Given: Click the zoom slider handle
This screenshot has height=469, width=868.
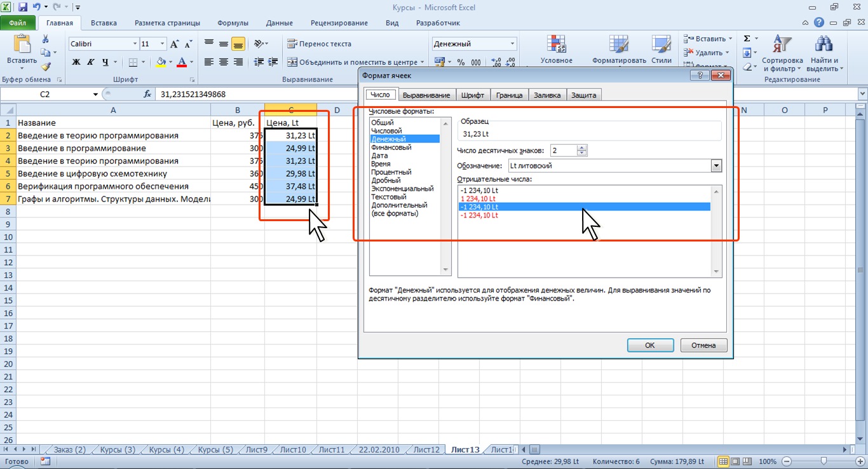Looking at the screenshot, I should click(x=824, y=461).
